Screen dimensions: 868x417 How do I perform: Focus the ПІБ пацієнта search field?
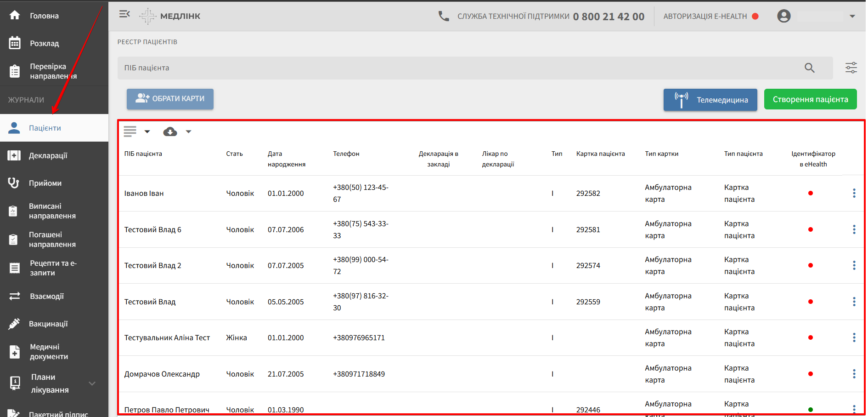click(459, 68)
